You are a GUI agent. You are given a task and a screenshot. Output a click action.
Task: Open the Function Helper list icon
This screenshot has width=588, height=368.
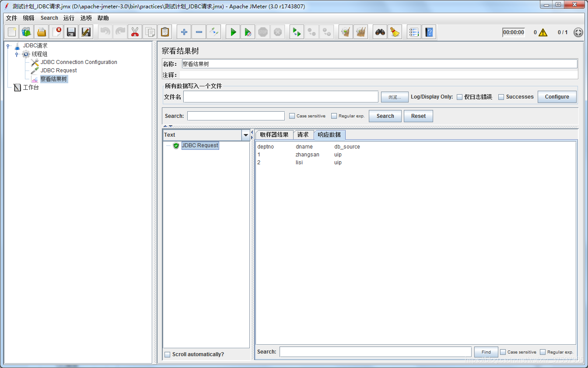tap(414, 32)
